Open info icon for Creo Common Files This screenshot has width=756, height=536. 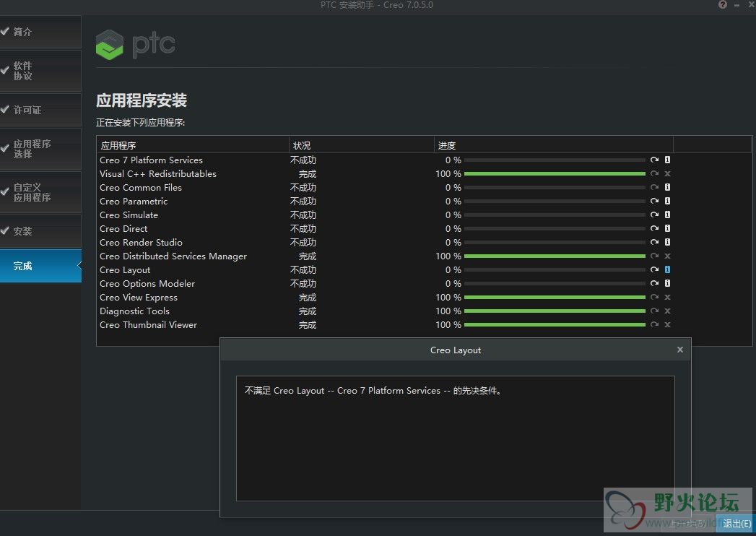click(667, 187)
